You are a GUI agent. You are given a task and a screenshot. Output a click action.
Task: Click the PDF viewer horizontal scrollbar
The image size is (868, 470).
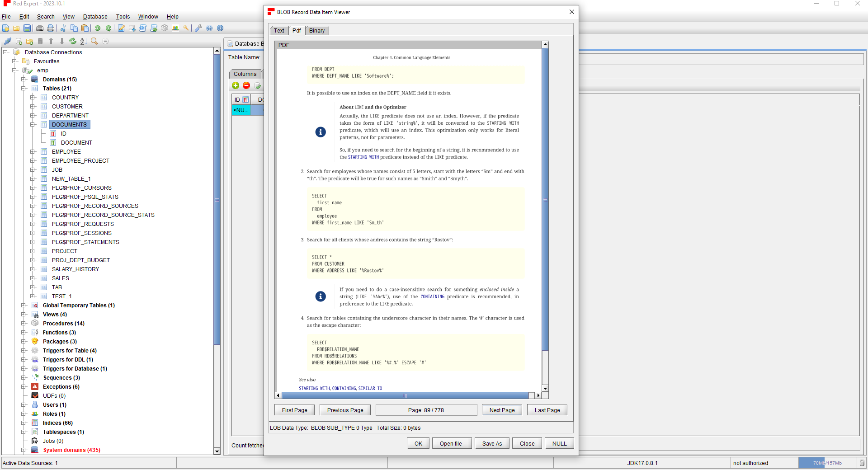click(x=405, y=395)
